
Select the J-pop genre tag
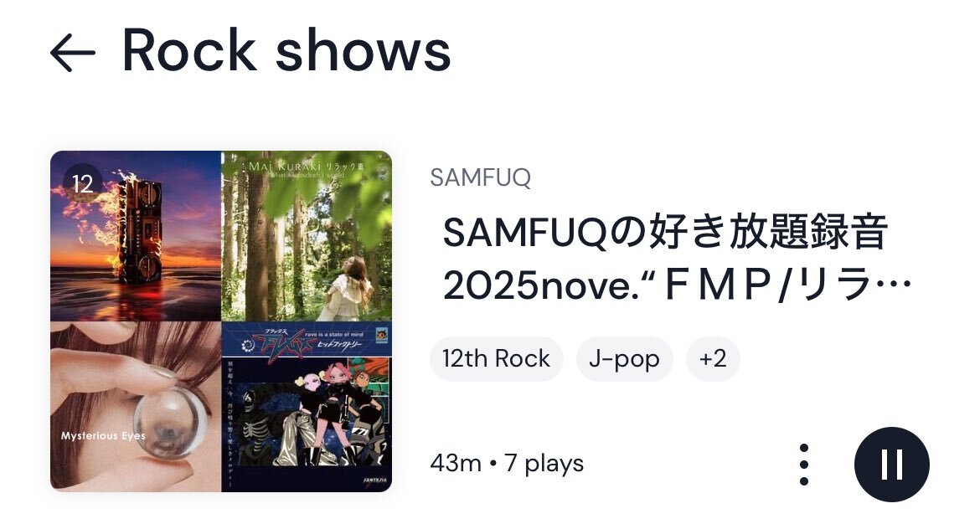pyautogui.click(x=624, y=358)
